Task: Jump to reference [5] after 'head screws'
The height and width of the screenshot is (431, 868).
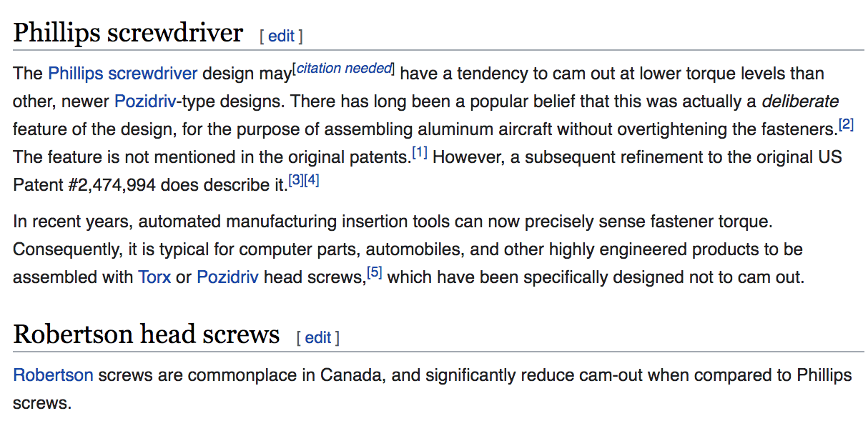Action: pyautogui.click(x=374, y=272)
